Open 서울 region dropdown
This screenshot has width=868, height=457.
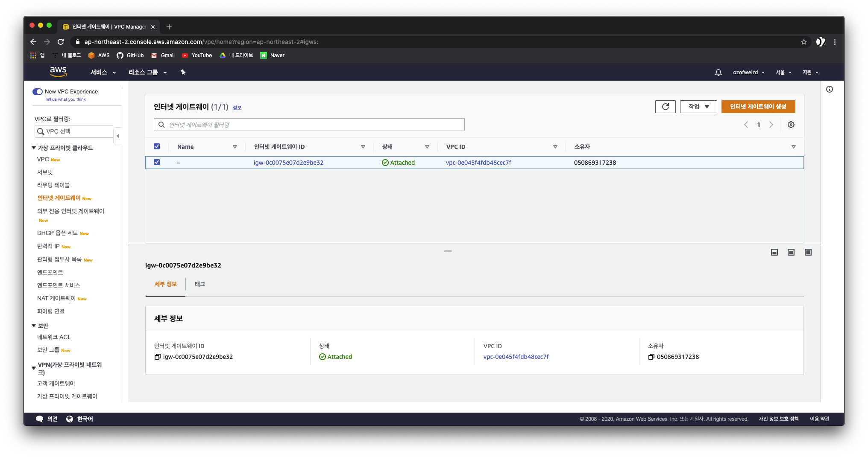click(784, 73)
